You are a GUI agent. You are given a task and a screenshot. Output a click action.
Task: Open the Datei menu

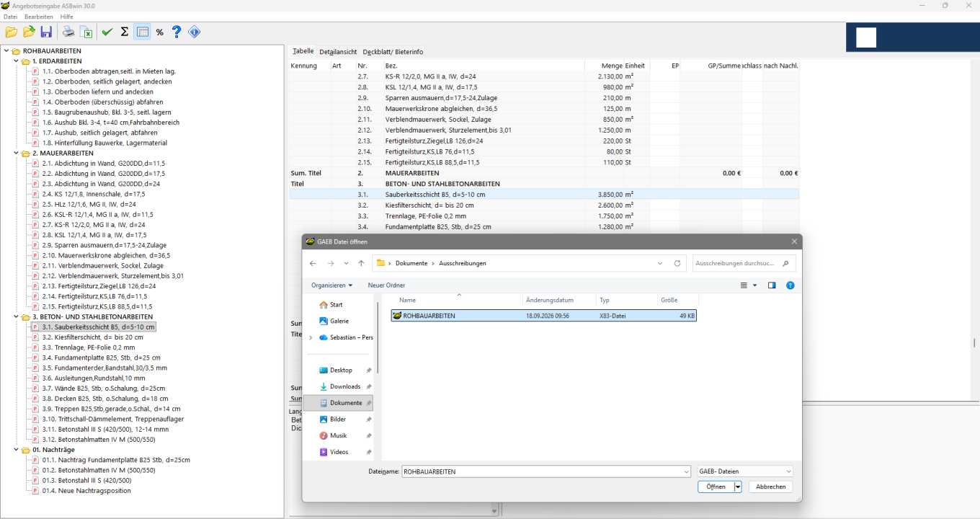[11, 16]
